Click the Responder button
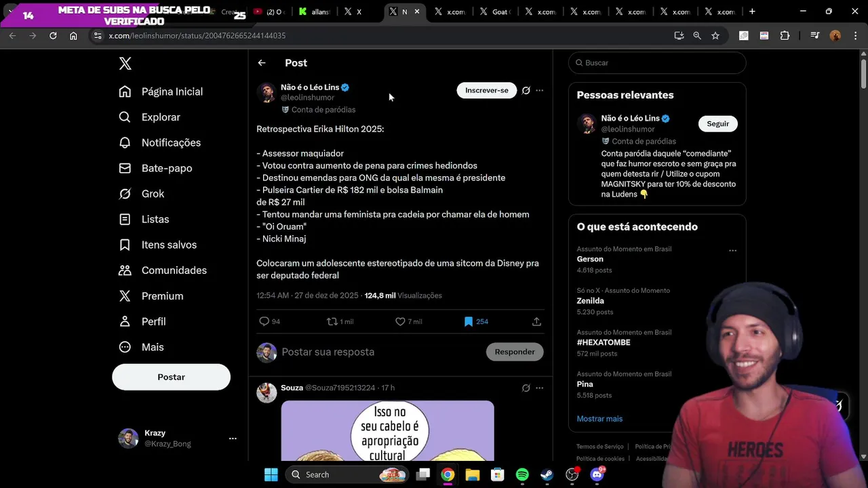Image resolution: width=868 pixels, height=488 pixels. click(515, 352)
